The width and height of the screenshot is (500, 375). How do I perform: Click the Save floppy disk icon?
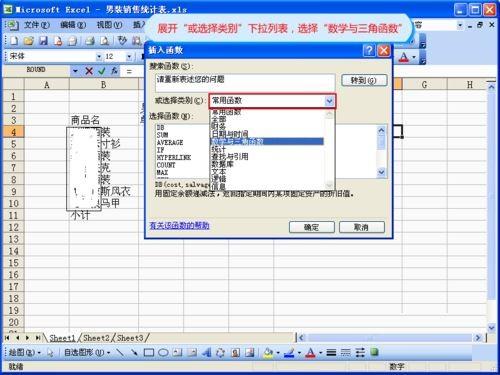click(x=43, y=41)
